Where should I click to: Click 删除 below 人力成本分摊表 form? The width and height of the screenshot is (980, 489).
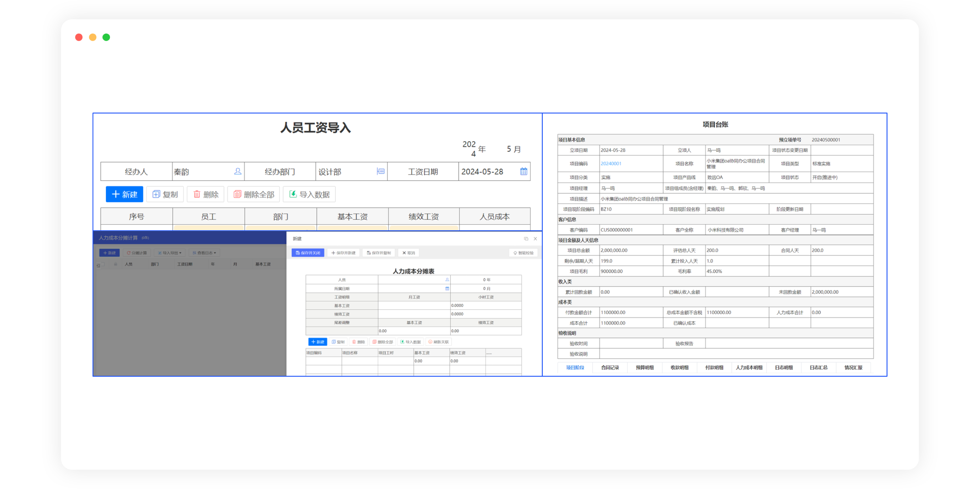pos(358,342)
